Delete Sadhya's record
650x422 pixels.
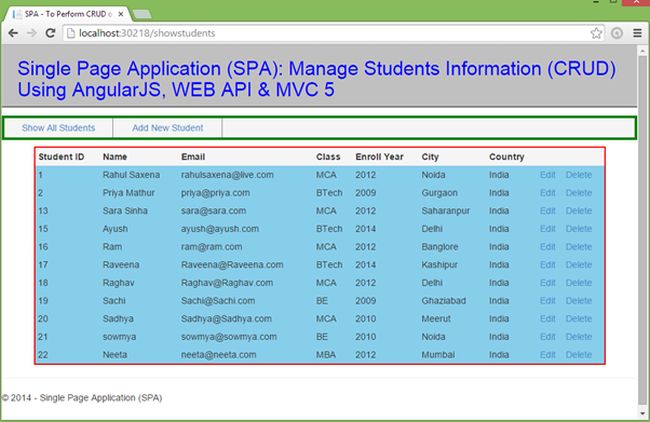(x=579, y=319)
